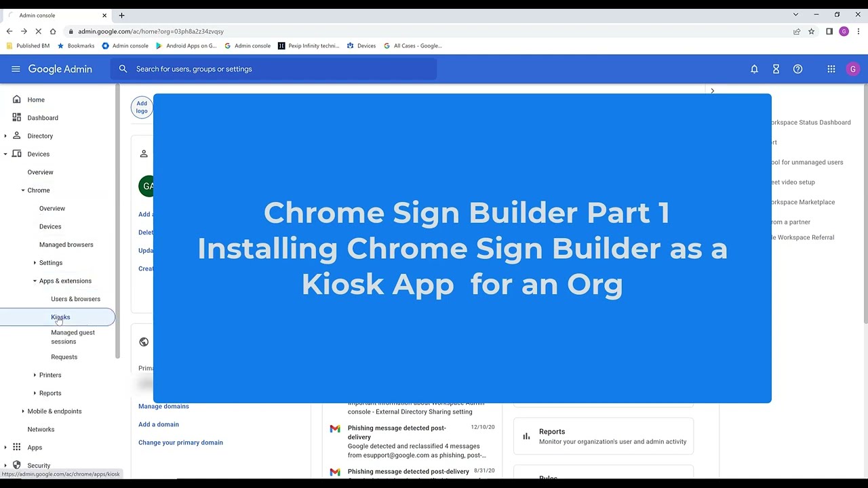Click Change your primary domain link
Viewport: 868px width, 488px height.
pos(180,443)
